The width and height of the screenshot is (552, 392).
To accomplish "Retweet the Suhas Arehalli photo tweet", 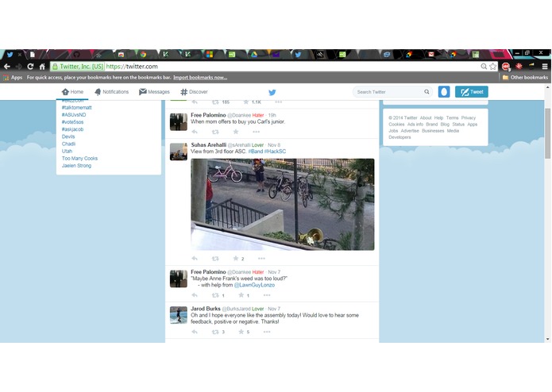I will pos(215,259).
